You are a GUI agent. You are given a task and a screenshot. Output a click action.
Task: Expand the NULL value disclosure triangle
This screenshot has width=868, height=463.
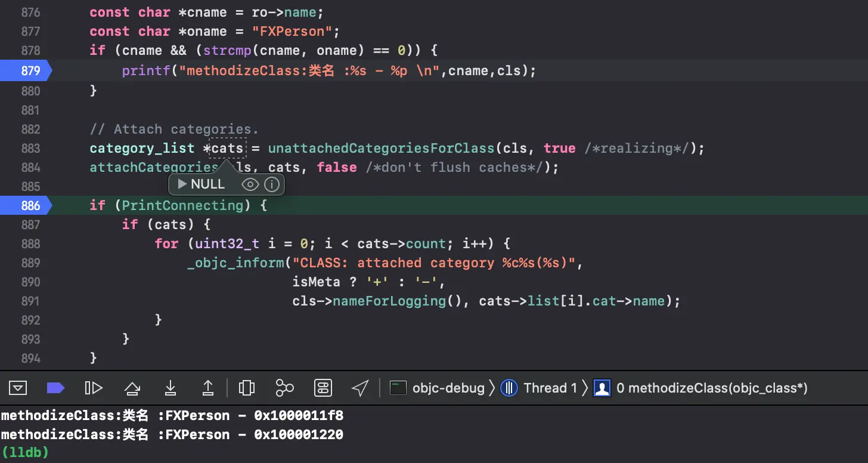click(182, 184)
